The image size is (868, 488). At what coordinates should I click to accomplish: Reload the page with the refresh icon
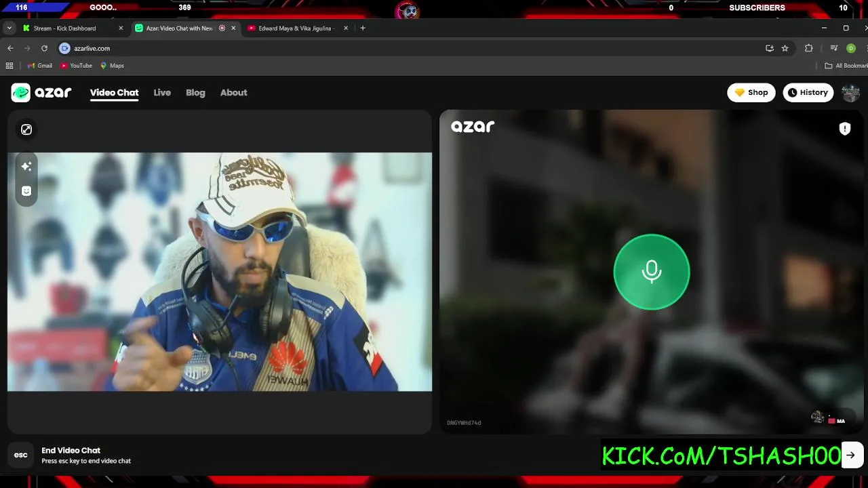(x=44, y=48)
